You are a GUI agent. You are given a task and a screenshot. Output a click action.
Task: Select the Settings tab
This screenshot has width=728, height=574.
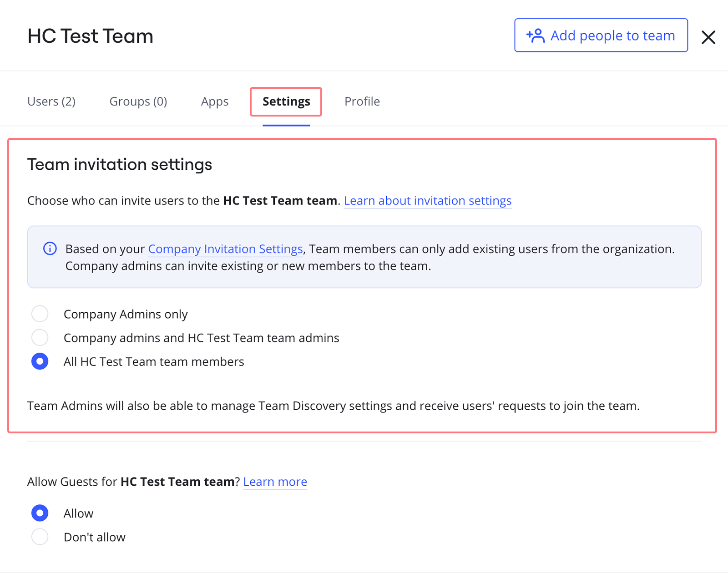point(286,102)
